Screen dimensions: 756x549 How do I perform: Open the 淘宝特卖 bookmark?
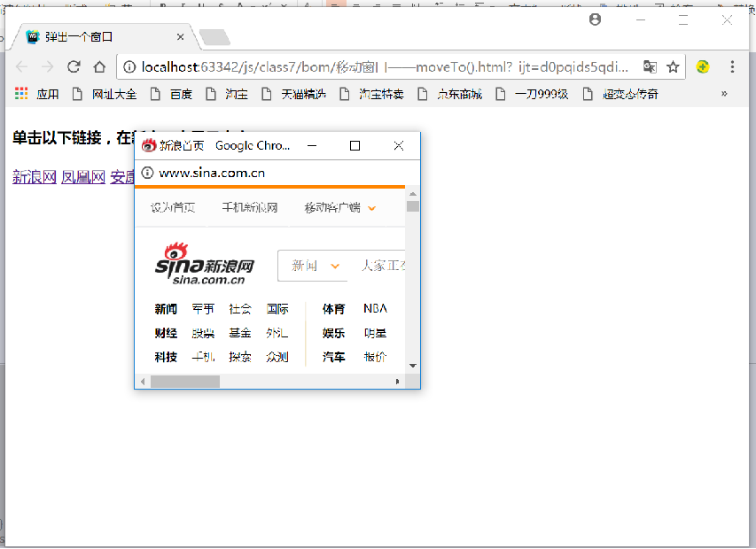tap(371, 94)
